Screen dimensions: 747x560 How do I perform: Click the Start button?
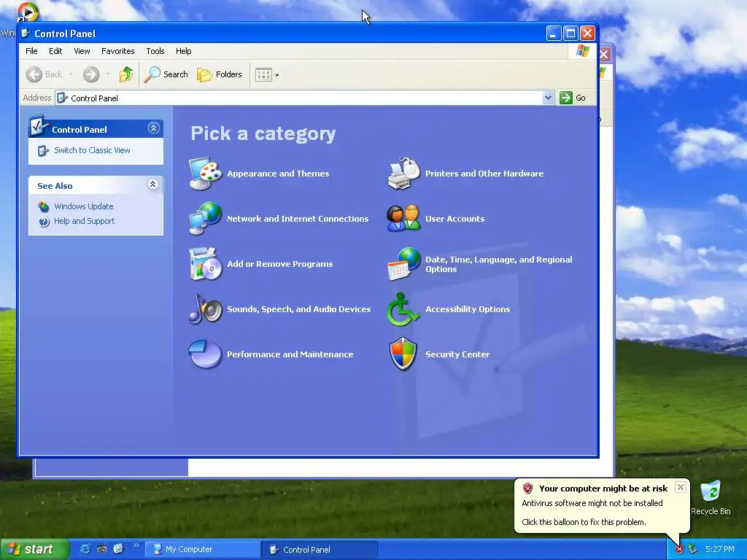(x=34, y=549)
